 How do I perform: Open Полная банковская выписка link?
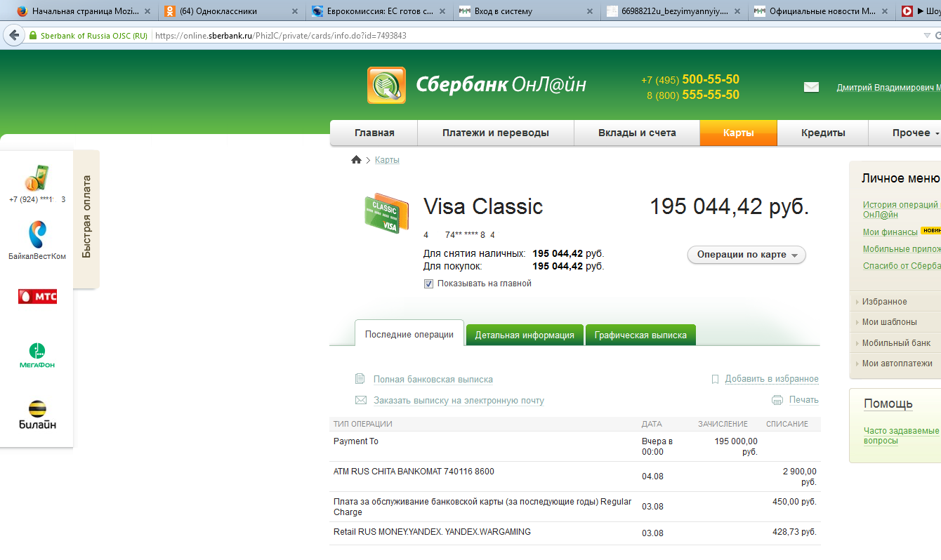coord(433,380)
